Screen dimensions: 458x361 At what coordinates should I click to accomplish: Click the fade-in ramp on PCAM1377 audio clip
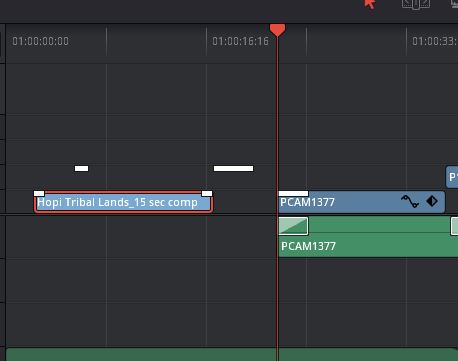(x=293, y=226)
